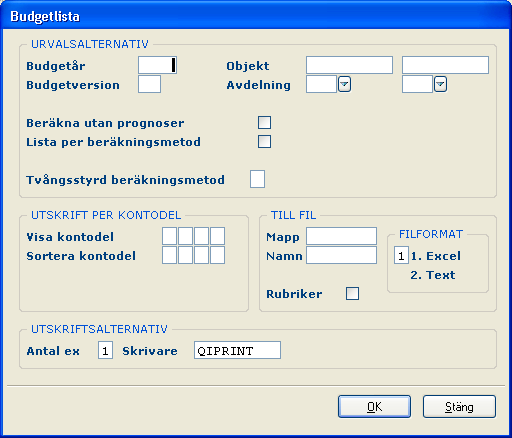Click the first Avdelning text field
The width and height of the screenshot is (512, 438).
tap(321, 84)
